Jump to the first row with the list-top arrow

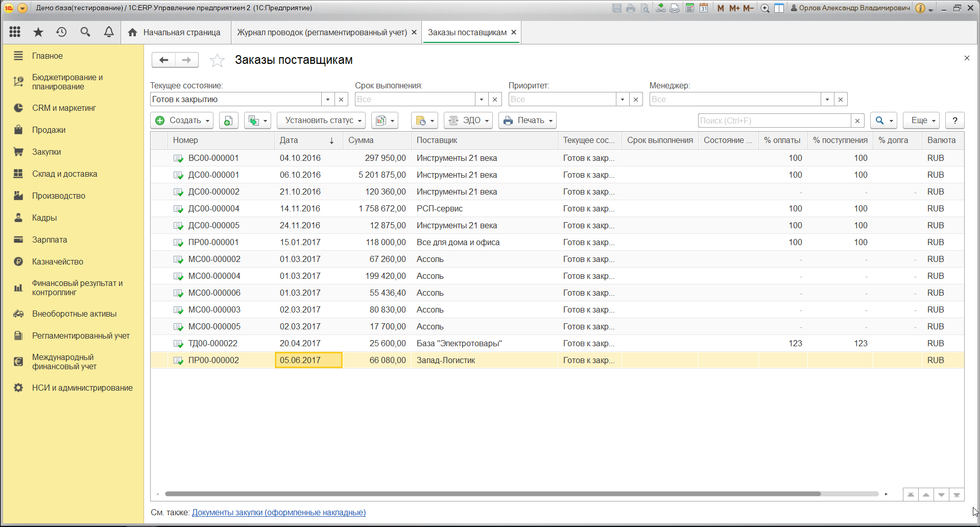click(x=911, y=494)
